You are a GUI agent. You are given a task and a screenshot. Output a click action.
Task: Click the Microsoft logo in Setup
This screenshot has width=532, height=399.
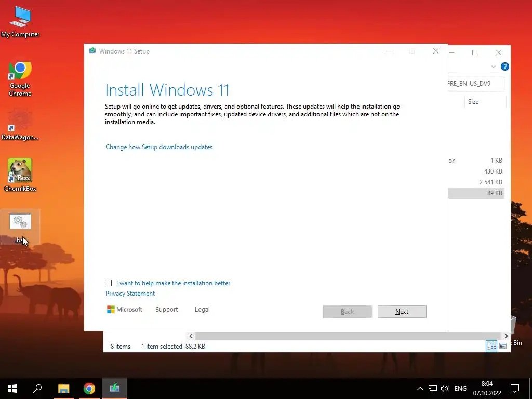(125, 310)
